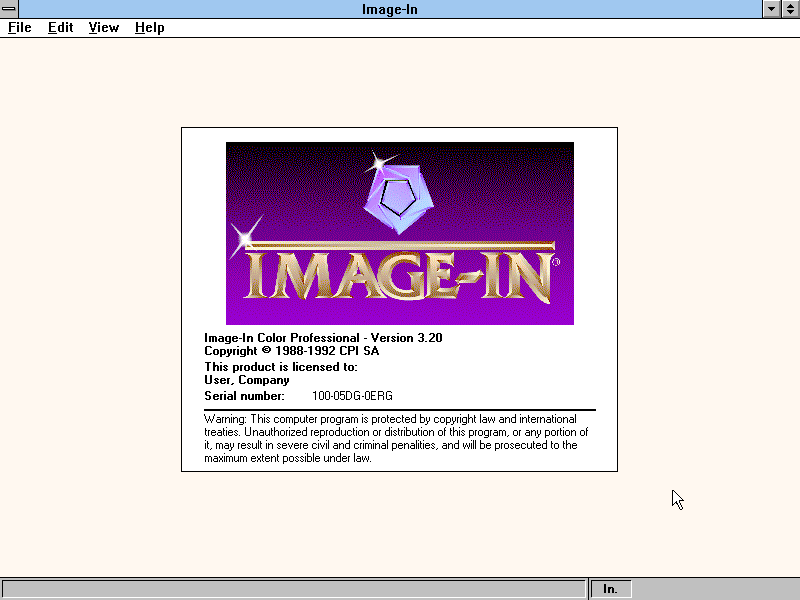Open the File menu
800x600 pixels.
(x=20, y=28)
